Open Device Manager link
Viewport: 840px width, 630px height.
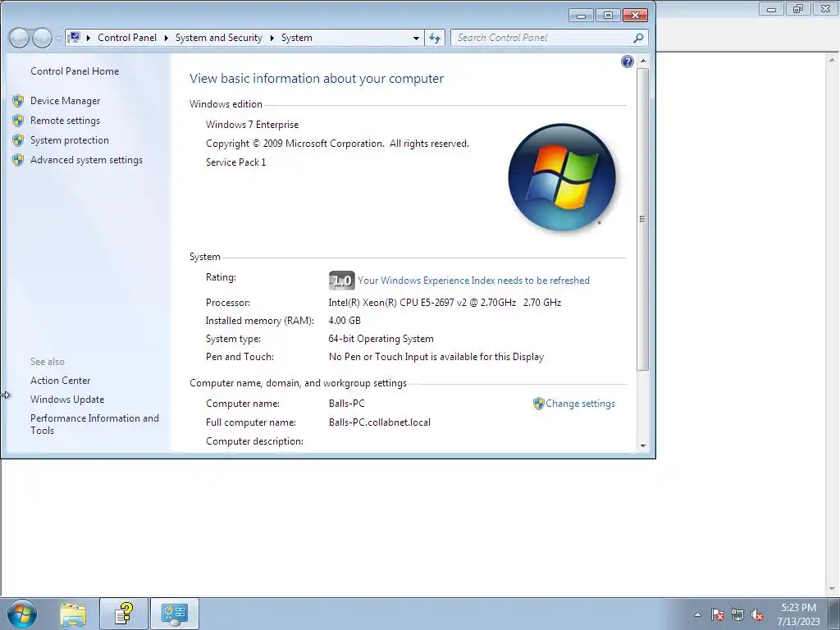click(x=66, y=101)
